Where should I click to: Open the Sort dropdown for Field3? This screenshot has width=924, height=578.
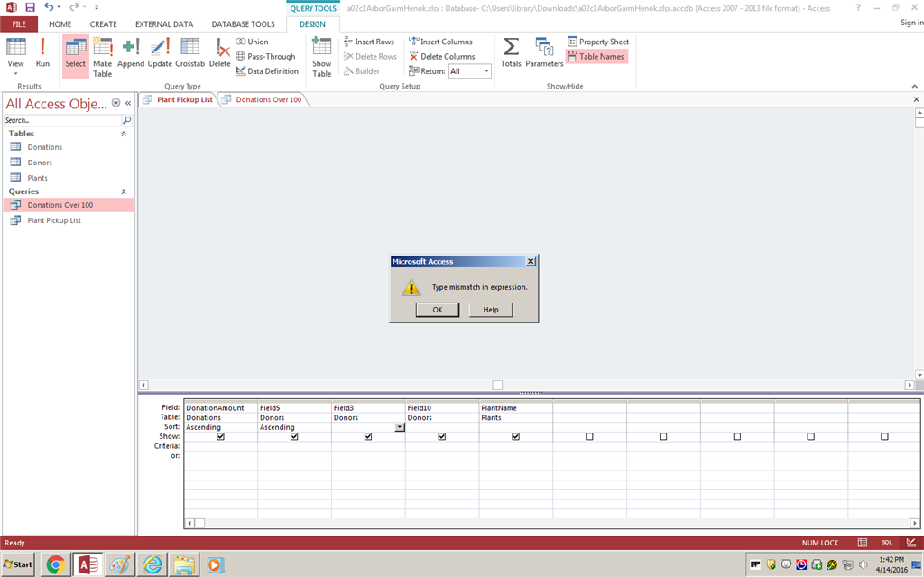(400, 427)
